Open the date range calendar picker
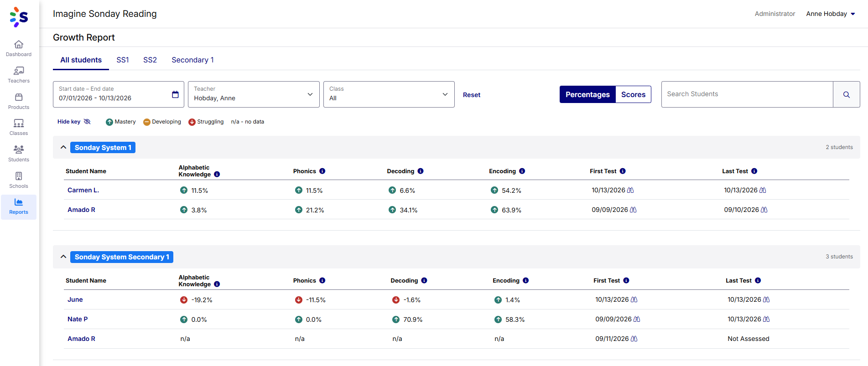 [x=175, y=94]
